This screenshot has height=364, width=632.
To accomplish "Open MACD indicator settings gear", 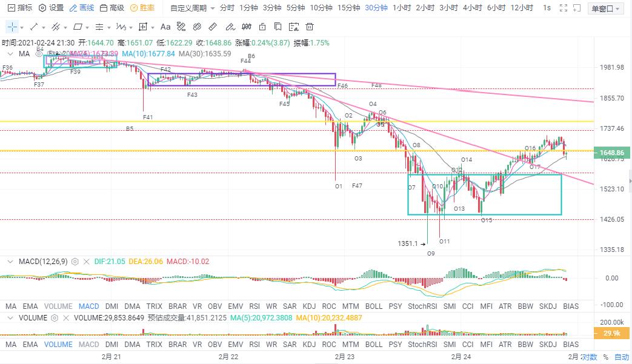I will (75, 261).
